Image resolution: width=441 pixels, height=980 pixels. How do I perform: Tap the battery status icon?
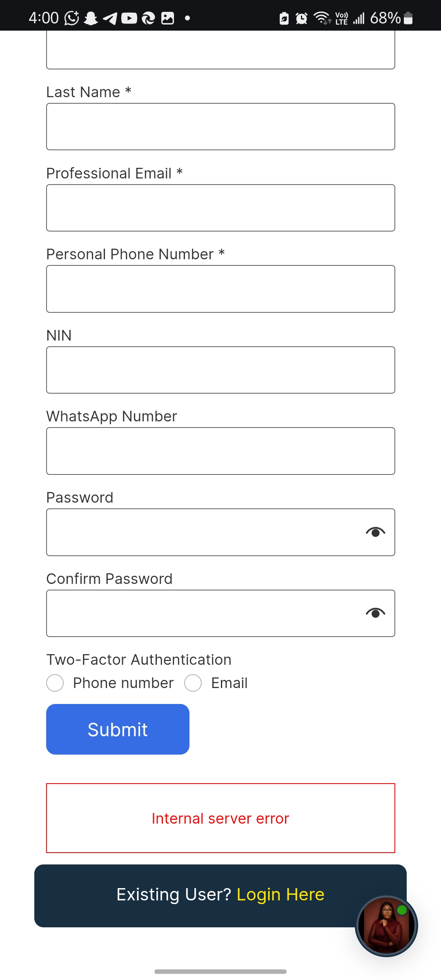tap(408, 18)
